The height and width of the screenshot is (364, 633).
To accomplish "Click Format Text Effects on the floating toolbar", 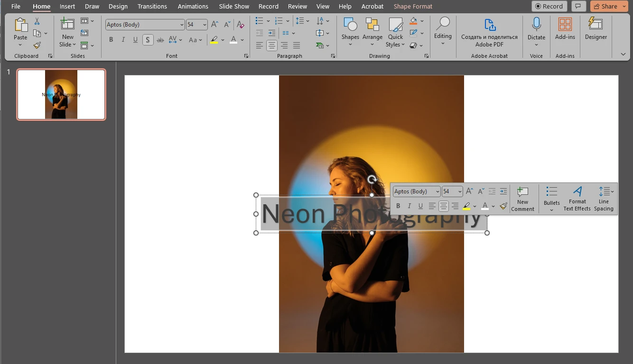I will tap(577, 199).
